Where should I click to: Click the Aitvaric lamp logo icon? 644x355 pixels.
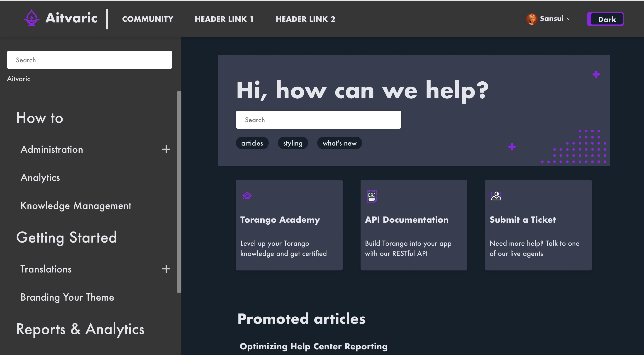(x=32, y=18)
